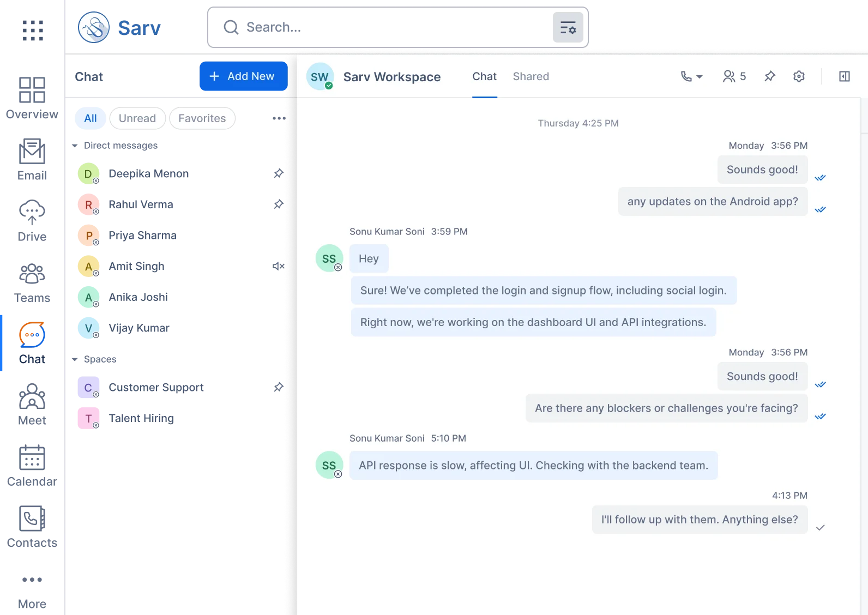Viewport: 868px width, 615px height.
Task: Click the magnifier search icon
Action: (x=231, y=27)
